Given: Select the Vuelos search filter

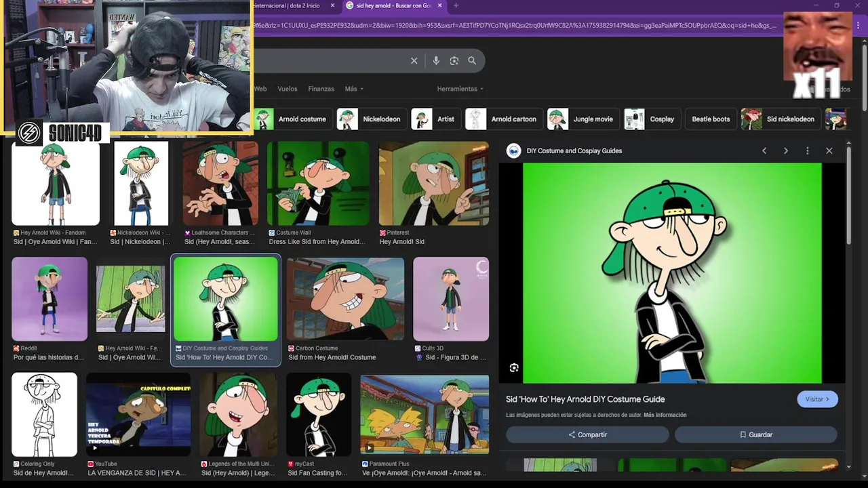Looking at the screenshot, I should point(288,89).
